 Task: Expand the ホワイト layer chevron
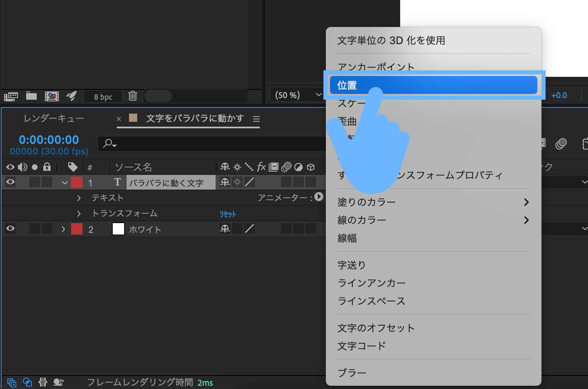[63, 229]
